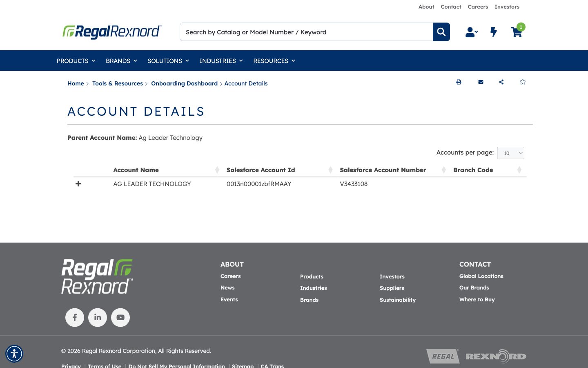Sort by Salesforce Account Id column
The width and height of the screenshot is (588, 368).
tap(280, 170)
